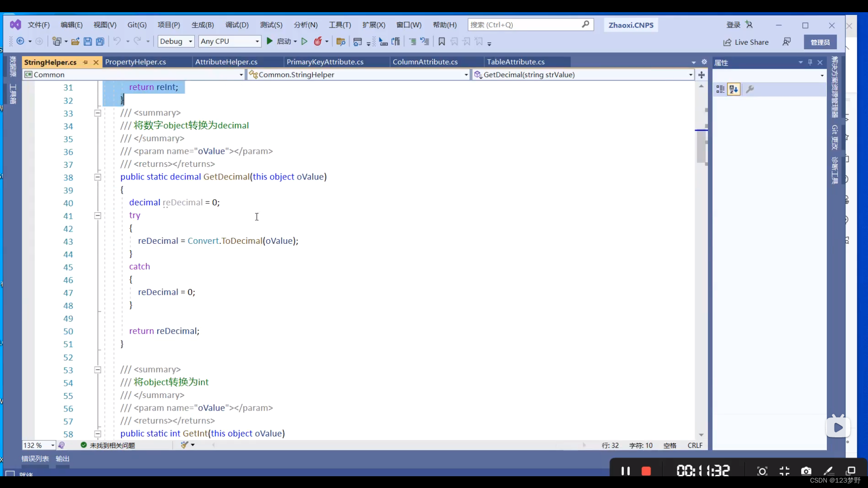Toggle auto-hide pin on Properties panel

click(810, 62)
